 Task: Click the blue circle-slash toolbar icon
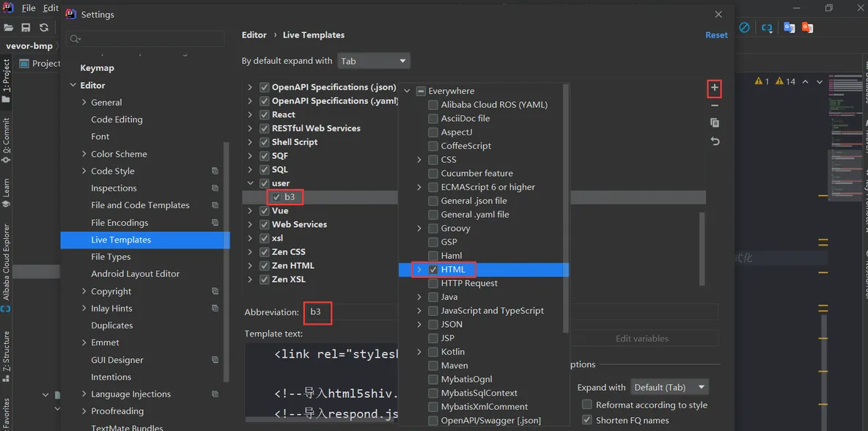pos(745,27)
